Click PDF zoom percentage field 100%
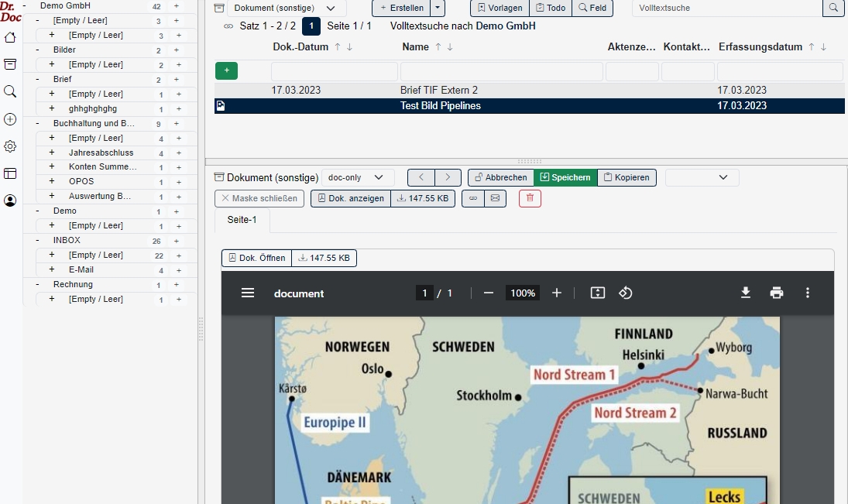The width and height of the screenshot is (848, 504). coord(523,293)
